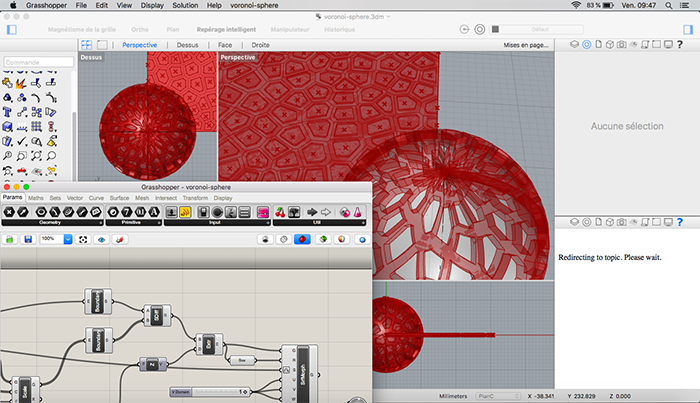Toggle the left sidebar panel icon
This screenshot has height=403, width=700.
(12, 29)
